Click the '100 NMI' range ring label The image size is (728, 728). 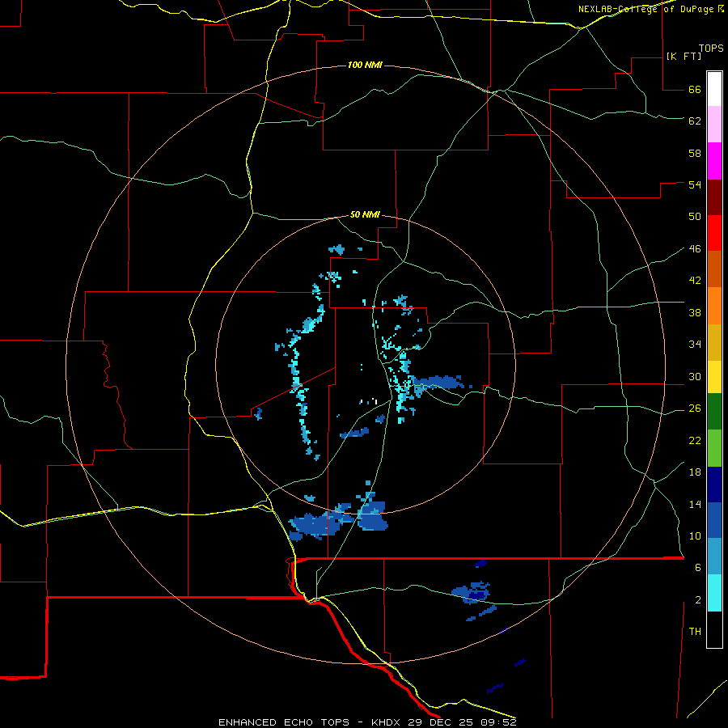[365, 65]
